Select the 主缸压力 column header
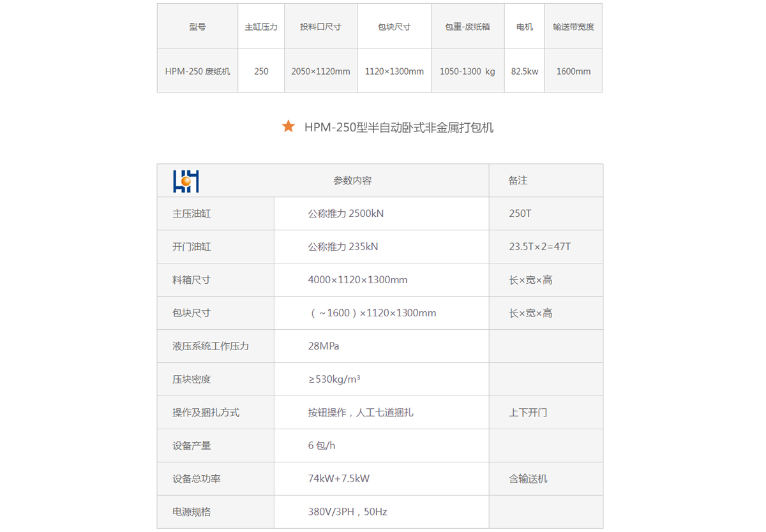Viewport: 766px width, 532px height. pyautogui.click(x=261, y=27)
